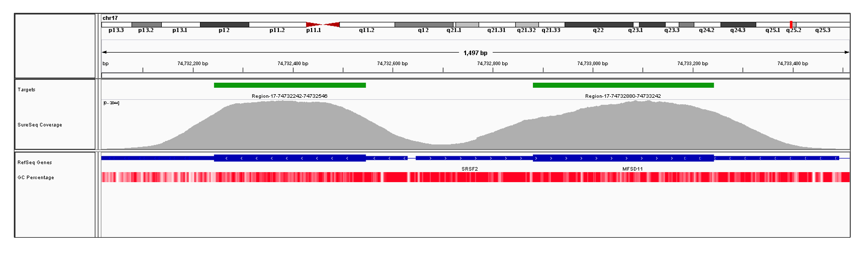
Task: Select the GC Percentage track name
Action: 36,178
